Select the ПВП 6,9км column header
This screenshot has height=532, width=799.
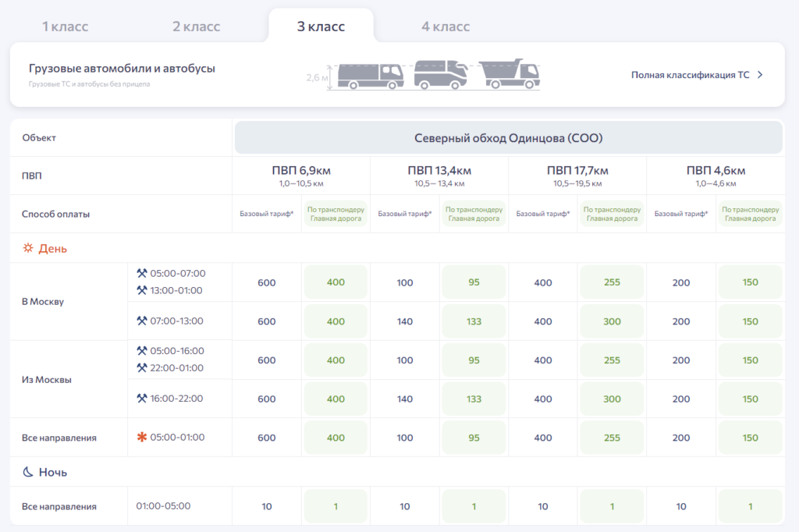tap(301, 171)
